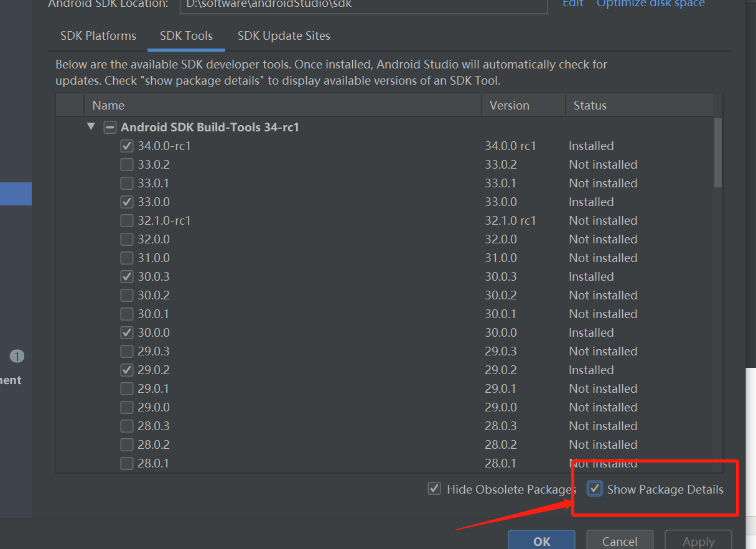
Task: Collapse the Android SDK Build-Tools 34-rc1 group
Action: (x=91, y=126)
